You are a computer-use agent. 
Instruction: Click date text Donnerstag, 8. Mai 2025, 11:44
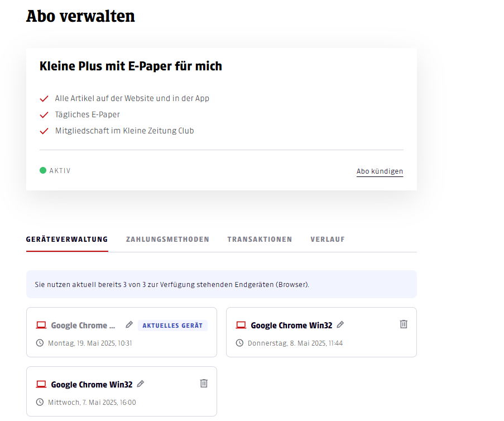295,343
